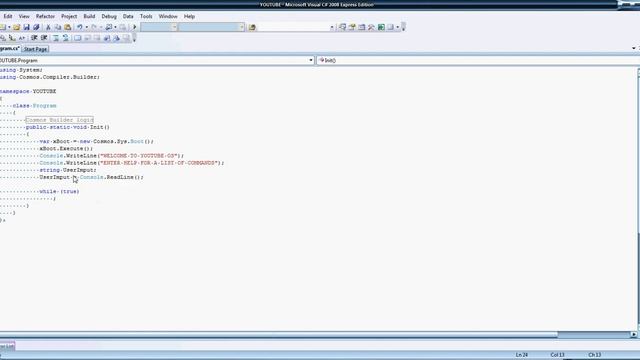The height and width of the screenshot is (360, 640).
Task: Select the Program.cs editor tab
Action: pyautogui.click(x=10, y=49)
